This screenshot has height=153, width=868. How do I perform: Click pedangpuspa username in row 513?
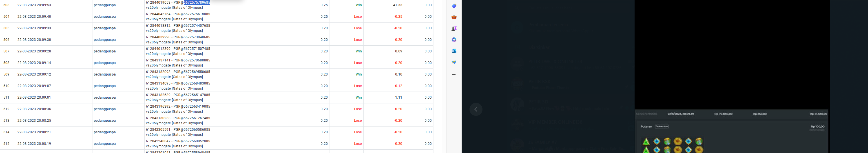pos(105,121)
